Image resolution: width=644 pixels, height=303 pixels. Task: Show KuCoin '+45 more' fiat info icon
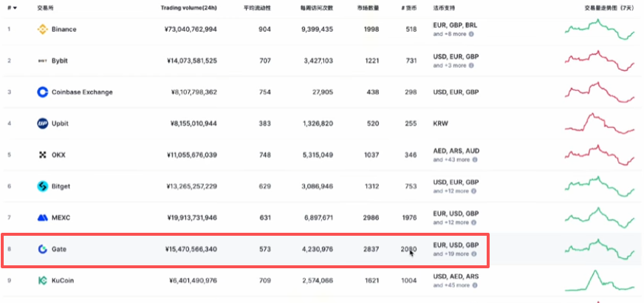coord(474,285)
